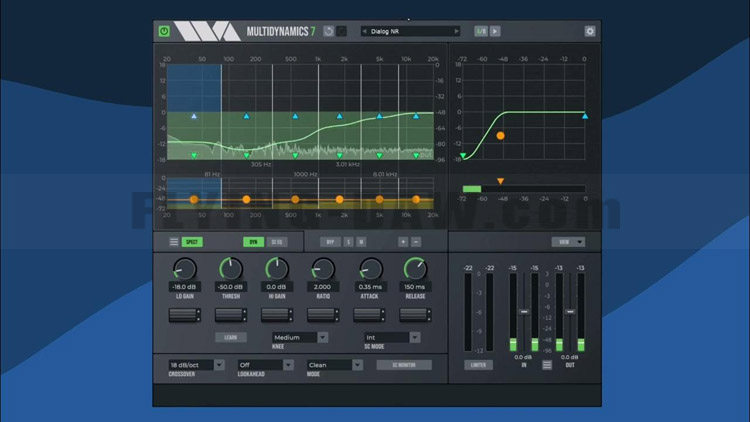
Task: Click the menu icon between IN and OUT
Action: tap(547, 365)
